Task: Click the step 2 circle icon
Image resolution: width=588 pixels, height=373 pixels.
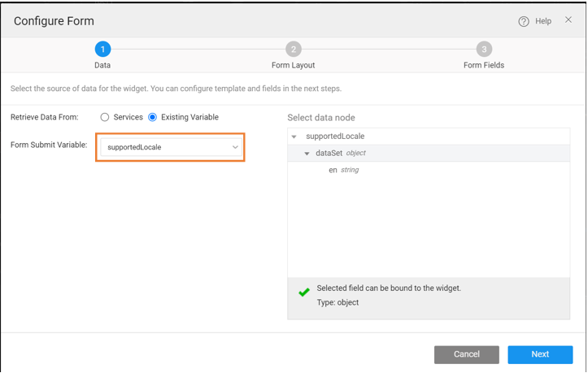Action: click(x=294, y=50)
